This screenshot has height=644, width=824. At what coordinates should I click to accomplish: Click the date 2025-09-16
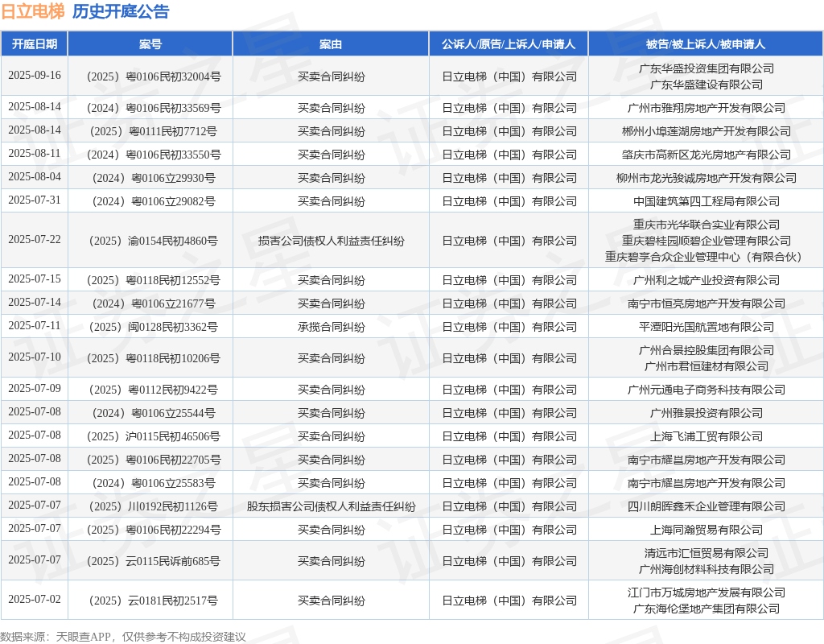tap(34, 75)
